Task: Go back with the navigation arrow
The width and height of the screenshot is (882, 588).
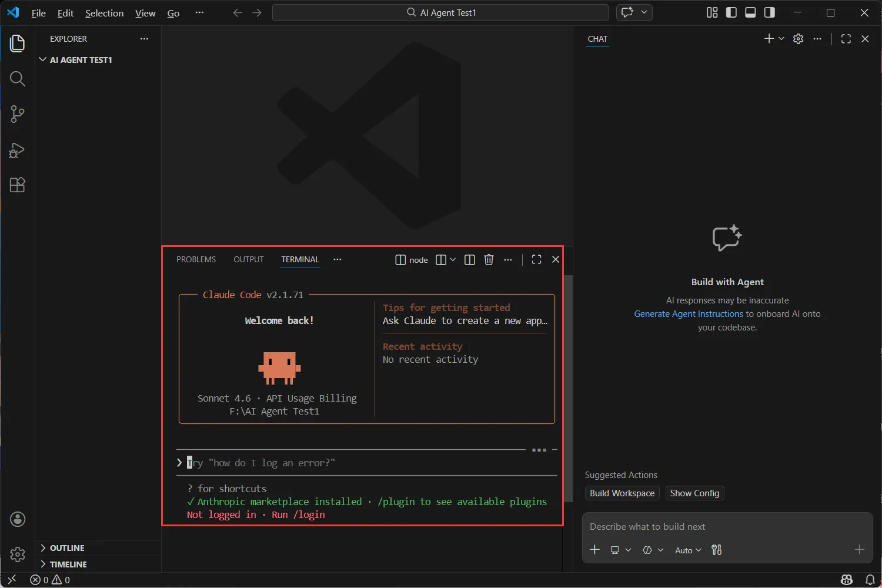Action: [x=238, y=13]
